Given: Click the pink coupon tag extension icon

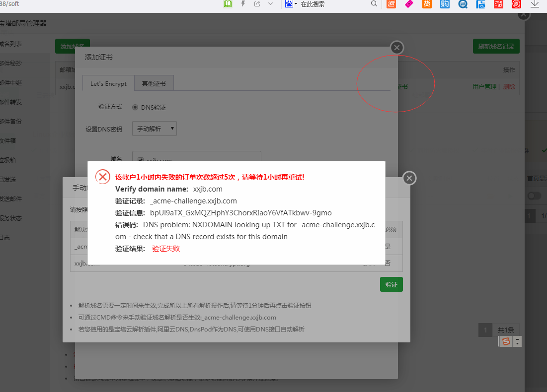Looking at the screenshot, I should pyautogui.click(x=409, y=4).
